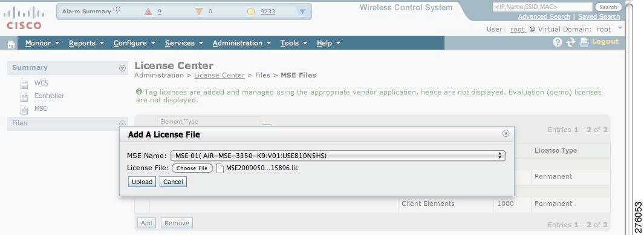
Task: Click the root user link
Action: (518, 29)
